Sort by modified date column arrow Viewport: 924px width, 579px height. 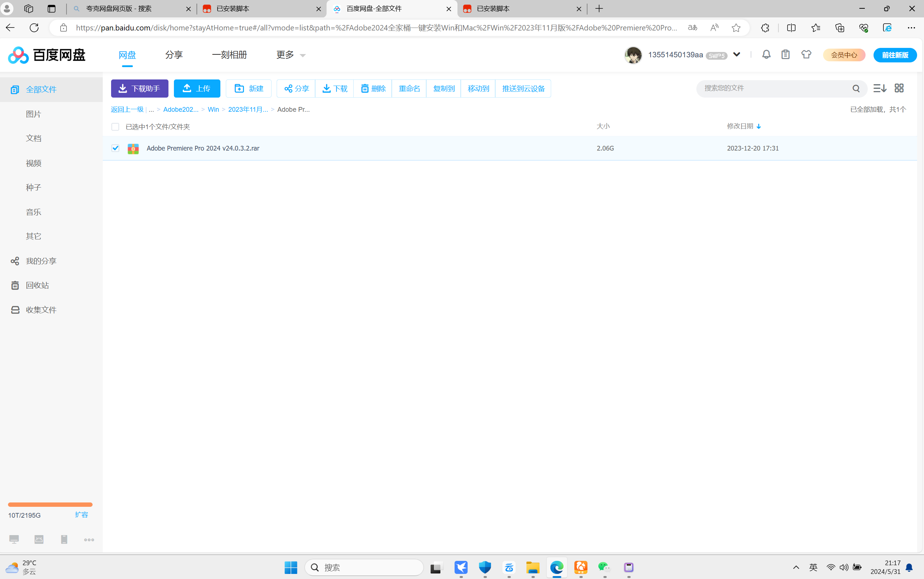coord(758,126)
